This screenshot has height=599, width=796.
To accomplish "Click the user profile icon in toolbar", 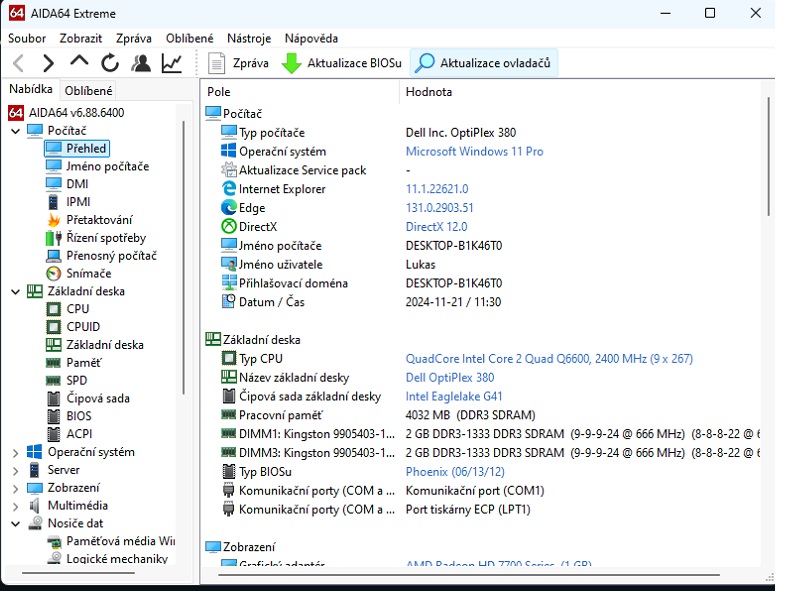I will (x=141, y=63).
